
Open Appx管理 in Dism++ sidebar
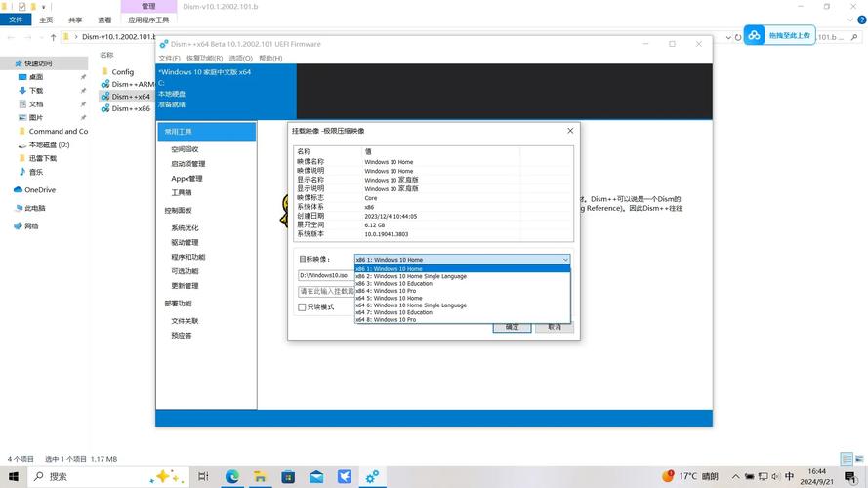186,179
